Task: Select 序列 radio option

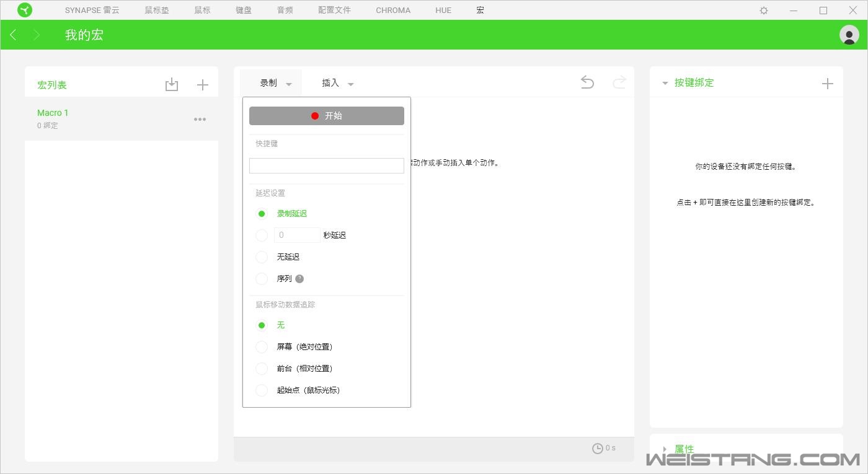Action: coord(262,279)
